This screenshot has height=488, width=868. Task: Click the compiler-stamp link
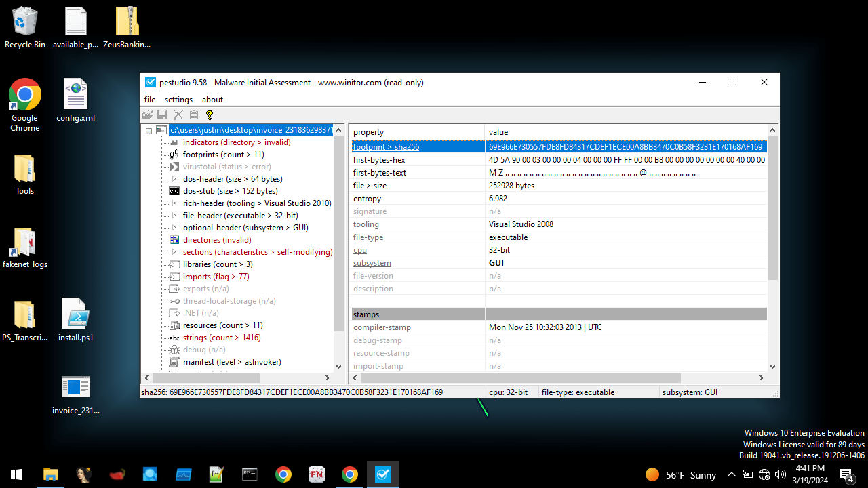pyautogui.click(x=381, y=327)
